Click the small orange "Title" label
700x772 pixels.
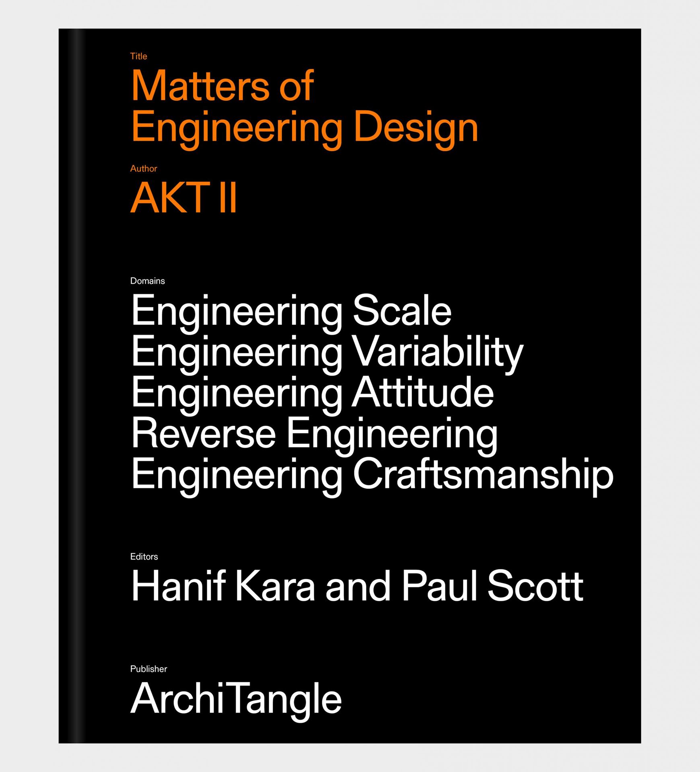click(x=138, y=56)
